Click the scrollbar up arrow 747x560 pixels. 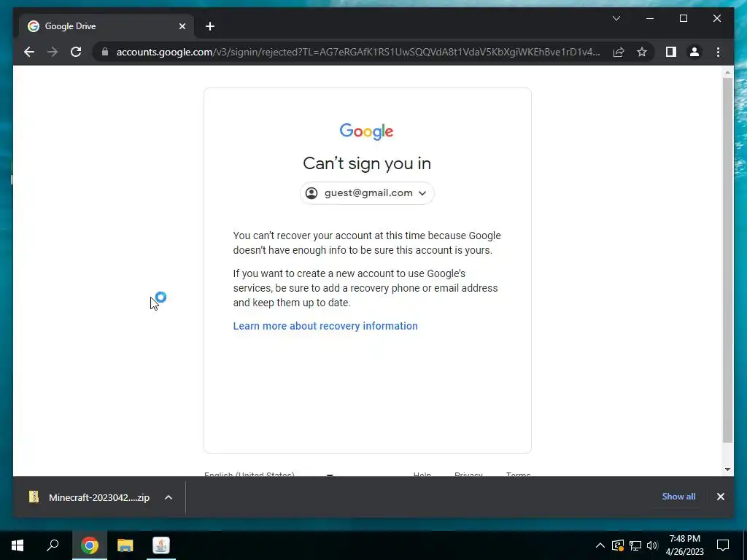coord(727,72)
